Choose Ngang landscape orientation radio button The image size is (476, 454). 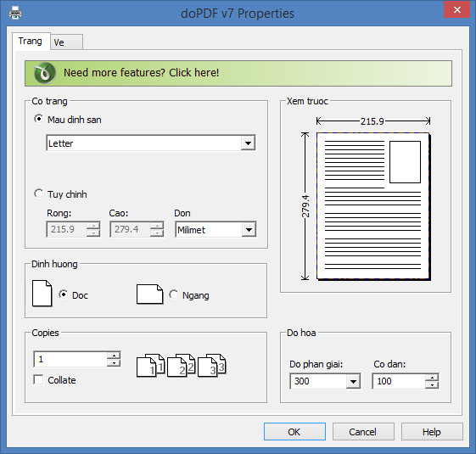(x=173, y=294)
